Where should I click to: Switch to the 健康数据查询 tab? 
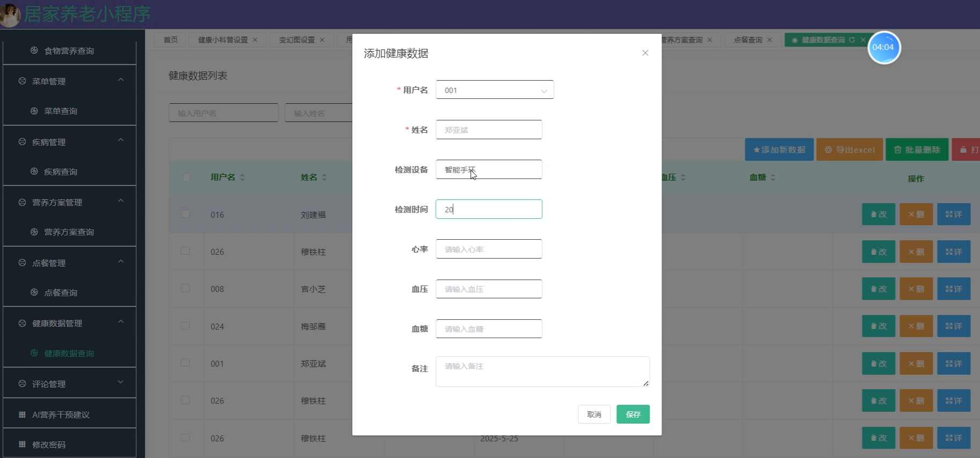click(823, 40)
